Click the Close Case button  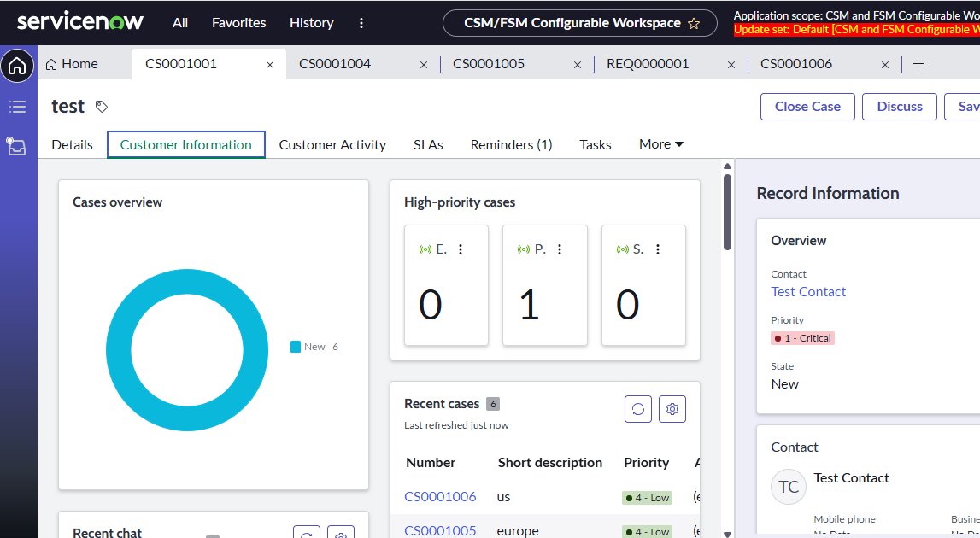coord(807,107)
